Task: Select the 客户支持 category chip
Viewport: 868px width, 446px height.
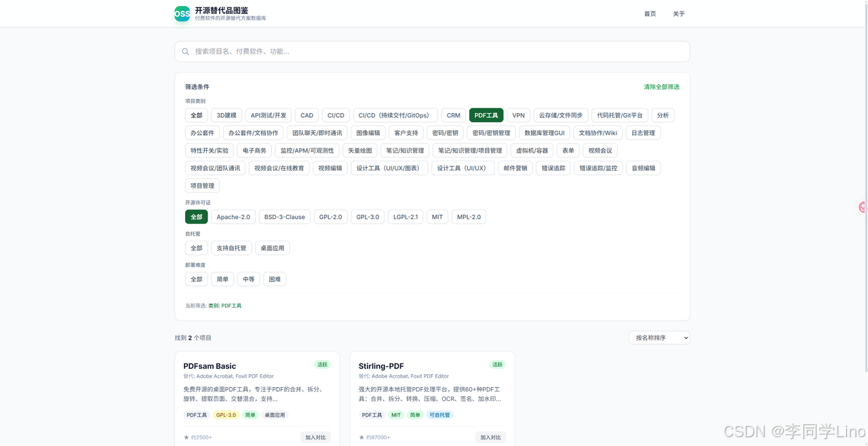Action: click(407, 133)
